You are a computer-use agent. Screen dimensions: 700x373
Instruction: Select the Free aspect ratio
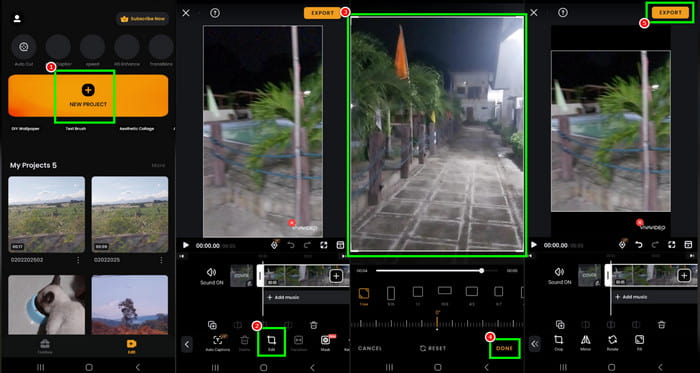pos(364,296)
